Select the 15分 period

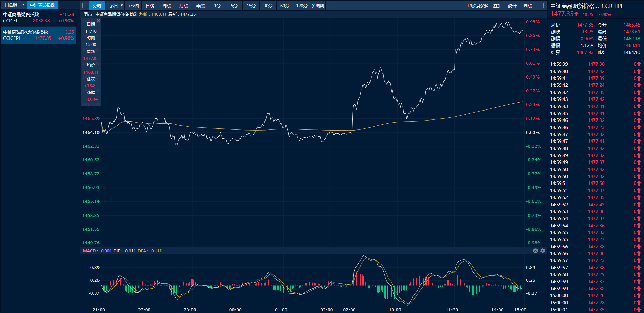coord(251,6)
